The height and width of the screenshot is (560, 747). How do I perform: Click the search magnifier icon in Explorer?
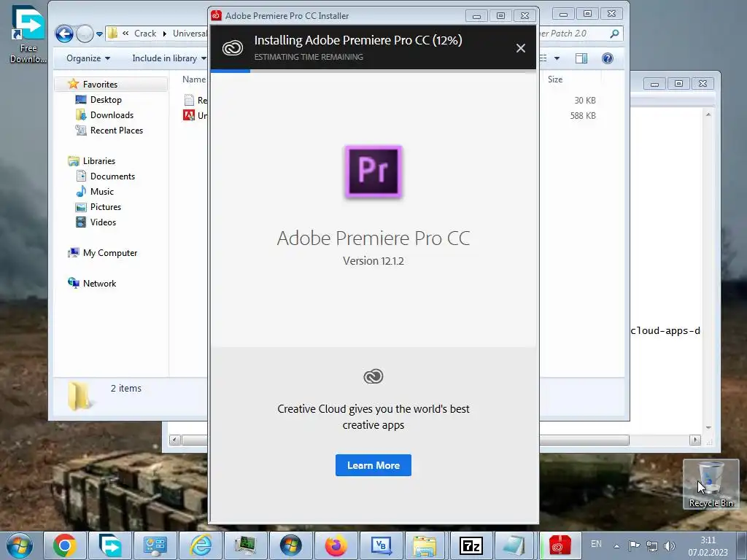click(x=614, y=34)
